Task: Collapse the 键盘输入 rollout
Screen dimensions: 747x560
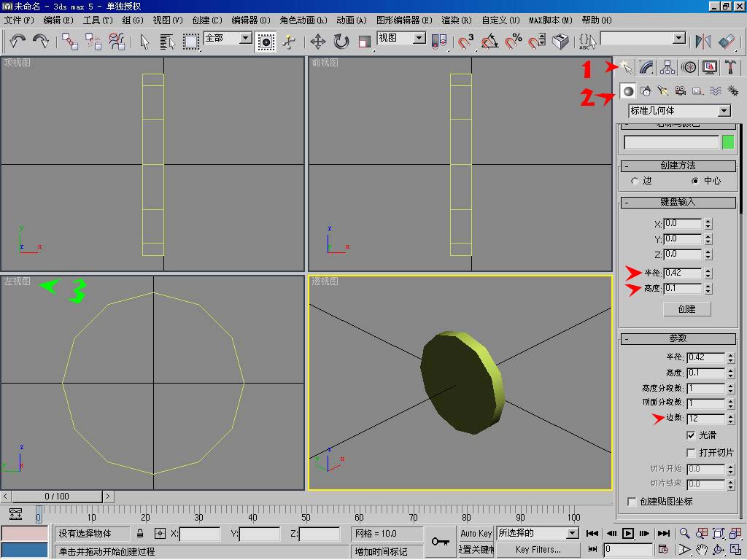Action: click(x=678, y=202)
